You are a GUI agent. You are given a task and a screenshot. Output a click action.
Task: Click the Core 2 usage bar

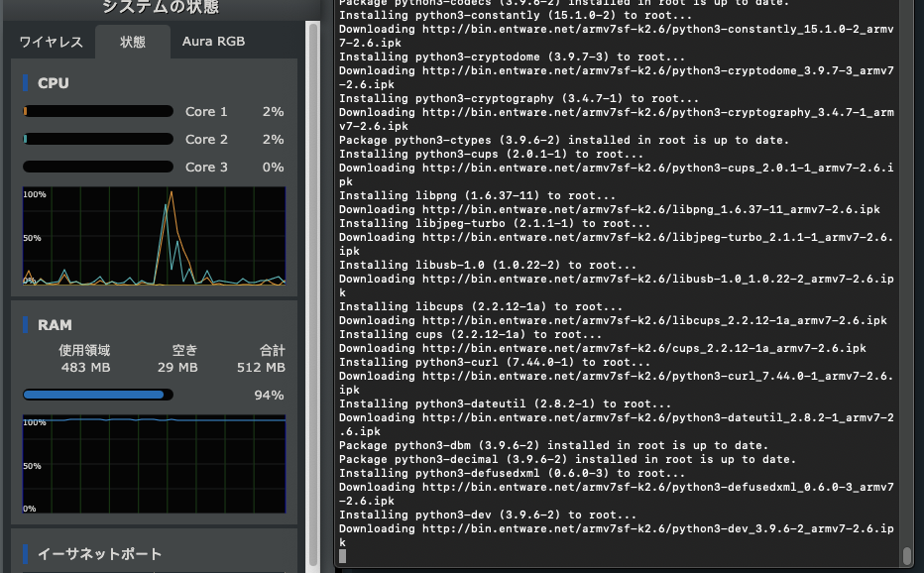pos(98,139)
